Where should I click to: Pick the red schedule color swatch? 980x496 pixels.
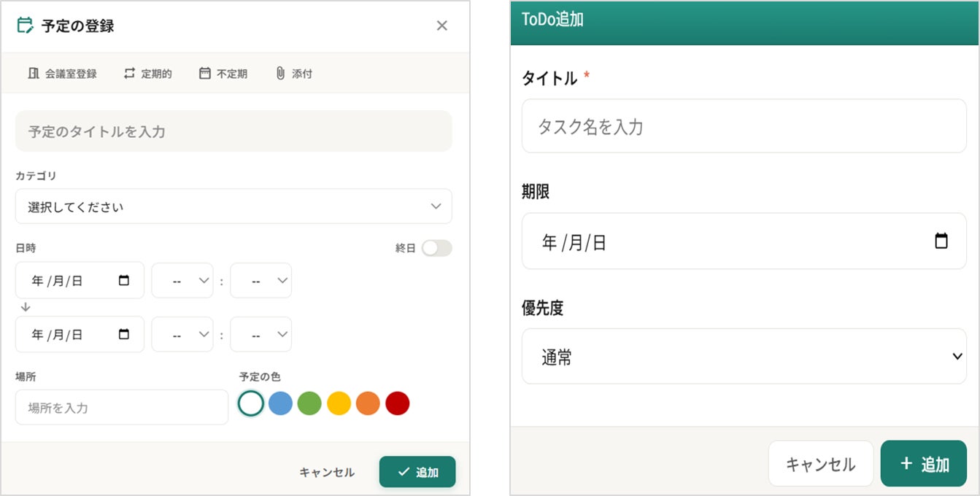397,403
